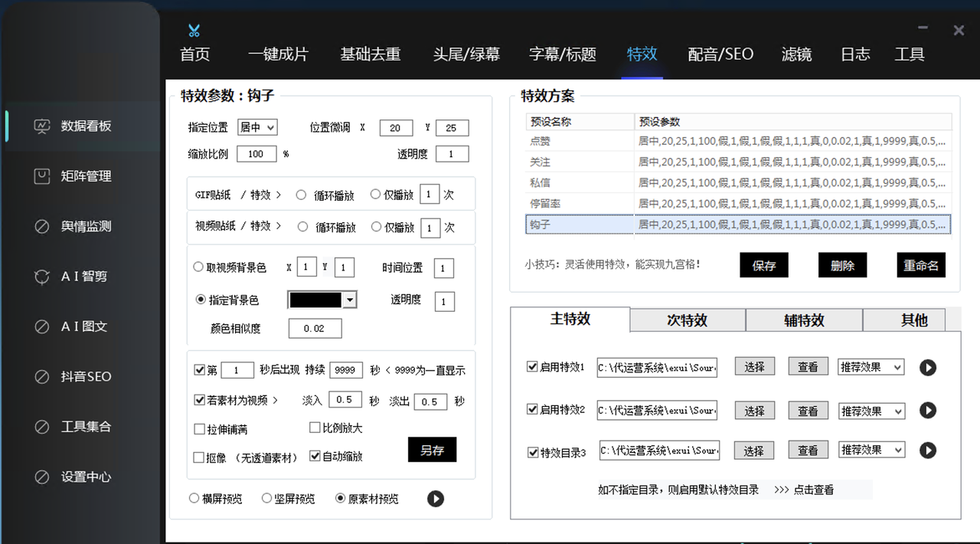This screenshot has width=980, height=544.
Task: Select the 横屏预览 radio button
Action: [194, 499]
